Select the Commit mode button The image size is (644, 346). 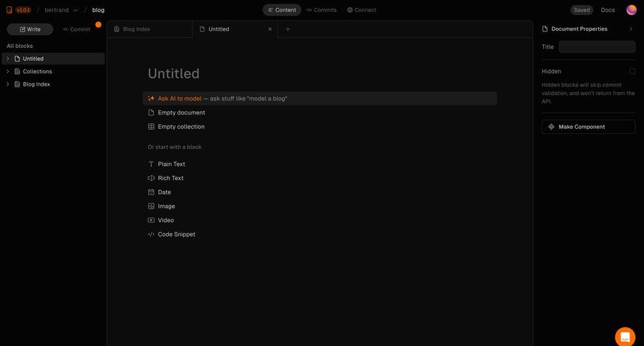click(x=77, y=29)
